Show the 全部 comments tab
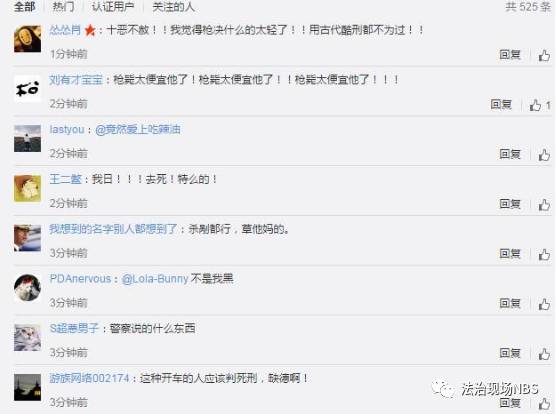This screenshot has height=414, width=556. 24,6
